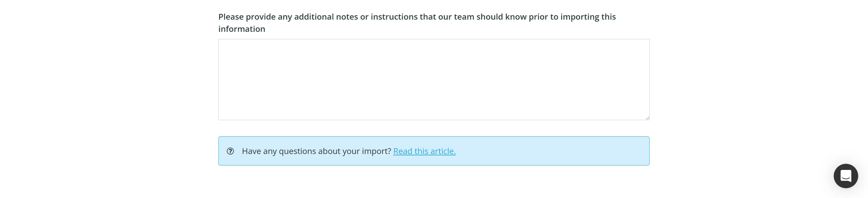Select the blue informational banner
The height and width of the screenshot is (198, 868).
434,151
